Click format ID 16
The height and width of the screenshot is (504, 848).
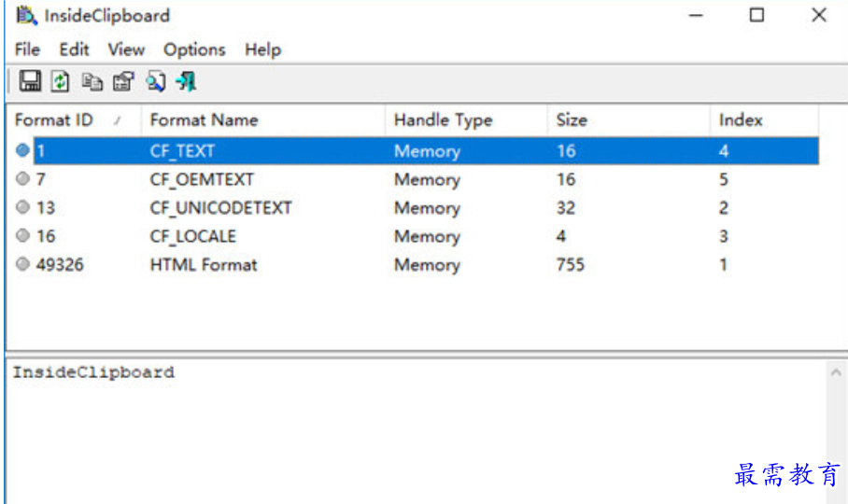[x=46, y=236]
